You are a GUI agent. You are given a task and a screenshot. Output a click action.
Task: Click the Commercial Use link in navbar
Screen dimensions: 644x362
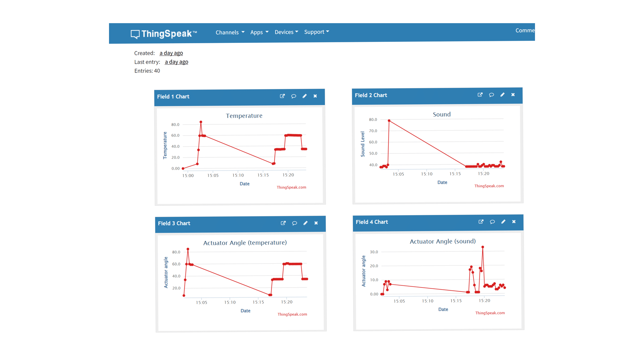click(x=525, y=31)
